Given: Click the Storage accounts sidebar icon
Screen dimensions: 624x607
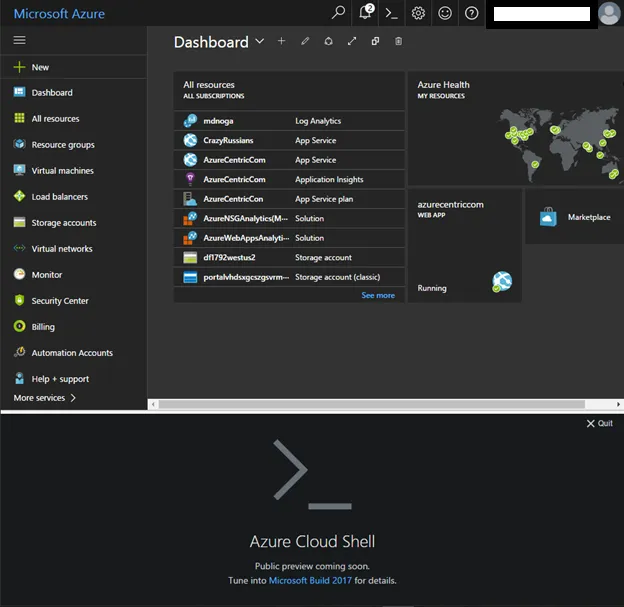Looking at the screenshot, I should pos(19,222).
